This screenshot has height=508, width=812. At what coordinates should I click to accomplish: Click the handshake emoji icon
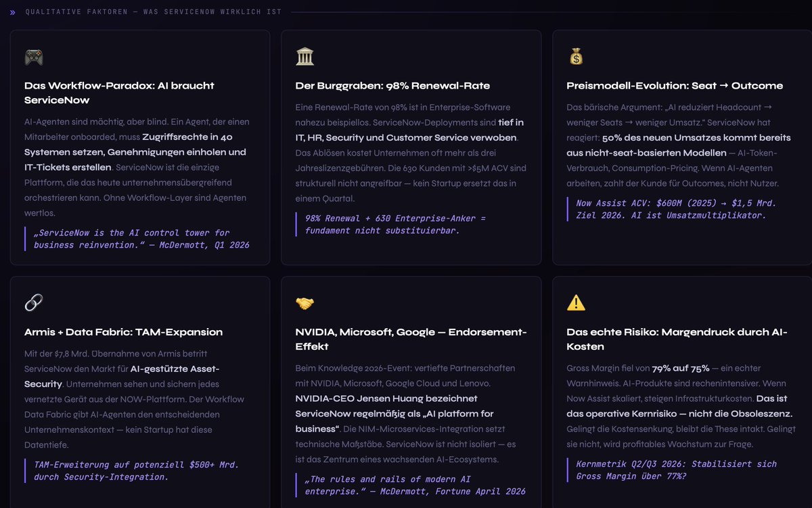pos(305,304)
